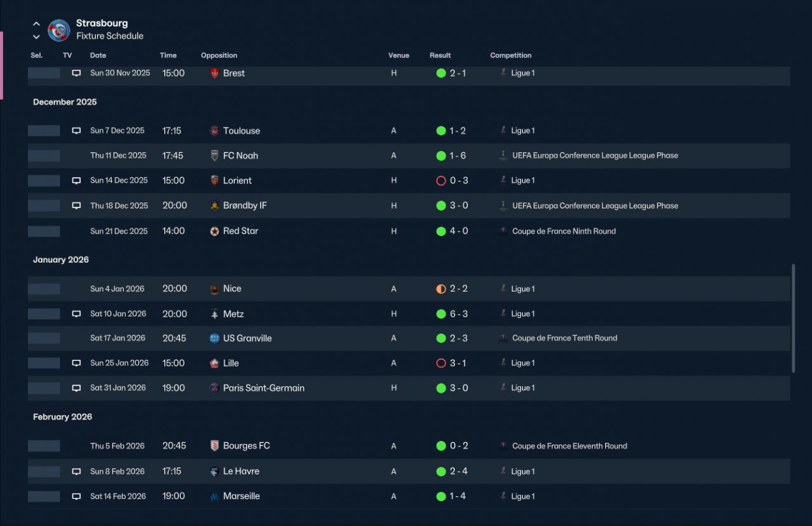
Task: Click the Paris Saint-Germain club badge
Action: [214, 388]
